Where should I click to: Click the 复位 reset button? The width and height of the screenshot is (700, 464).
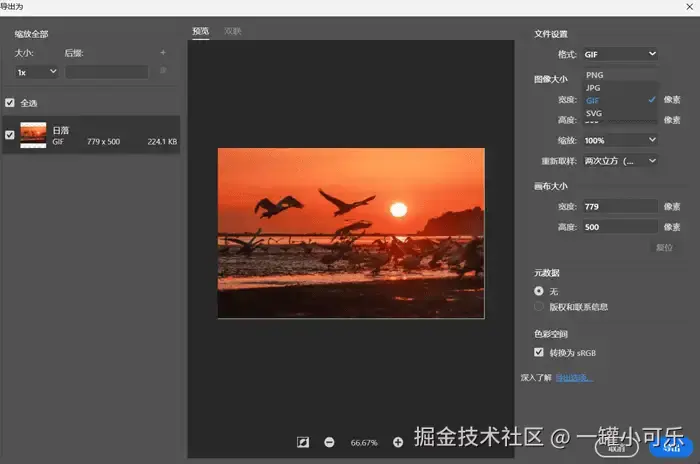664,247
